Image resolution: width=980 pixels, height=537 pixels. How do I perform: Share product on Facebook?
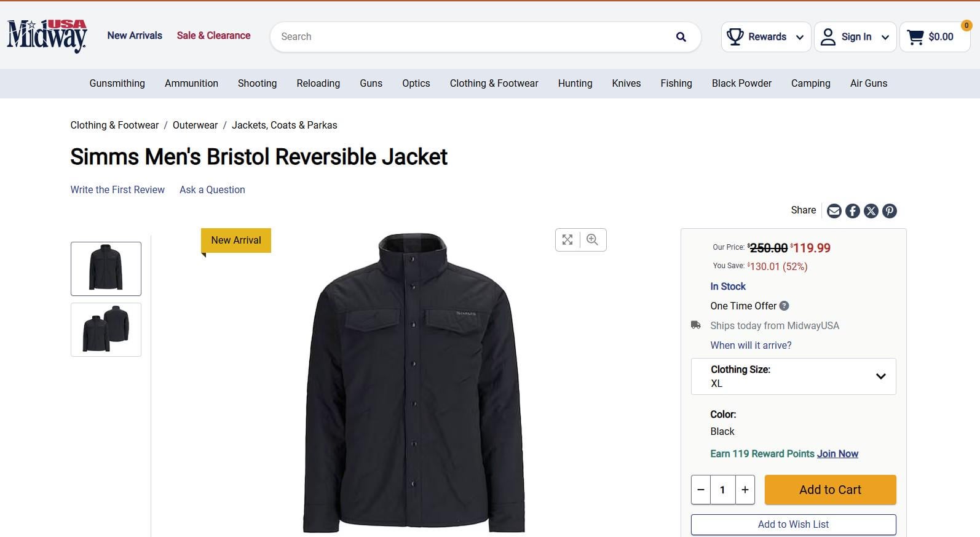(852, 211)
